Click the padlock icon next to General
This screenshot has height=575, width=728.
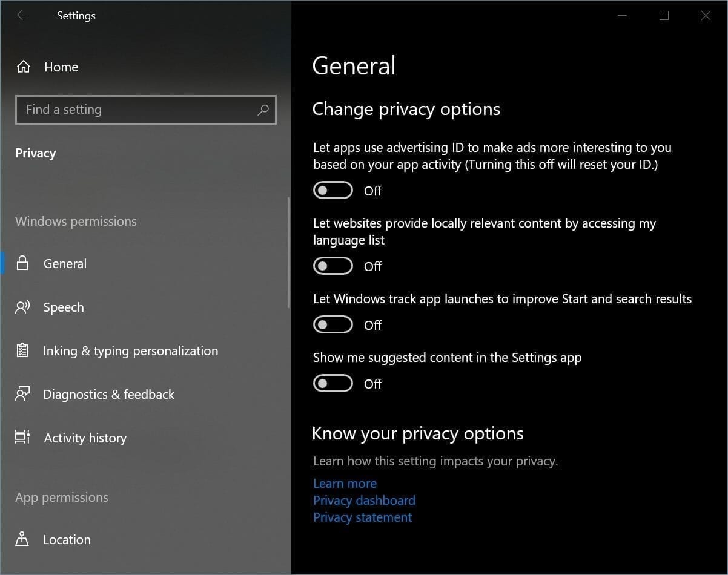click(x=22, y=263)
